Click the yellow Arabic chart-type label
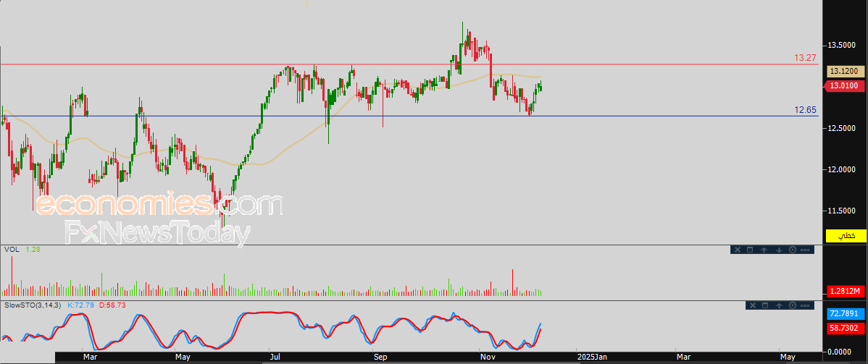The image size is (868, 364). (846, 236)
